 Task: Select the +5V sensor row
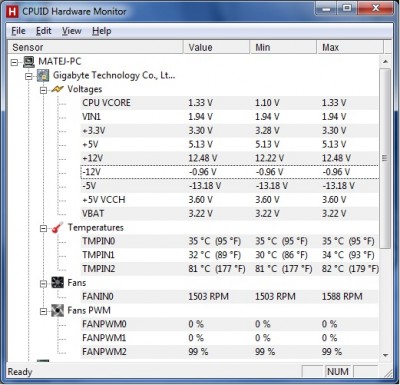click(x=229, y=145)
